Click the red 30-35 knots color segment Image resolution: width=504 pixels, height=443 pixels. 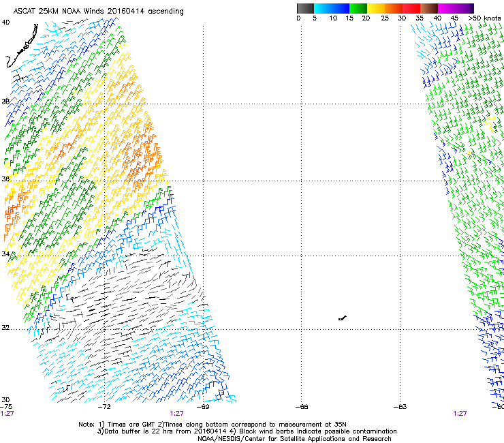point(411,8)
